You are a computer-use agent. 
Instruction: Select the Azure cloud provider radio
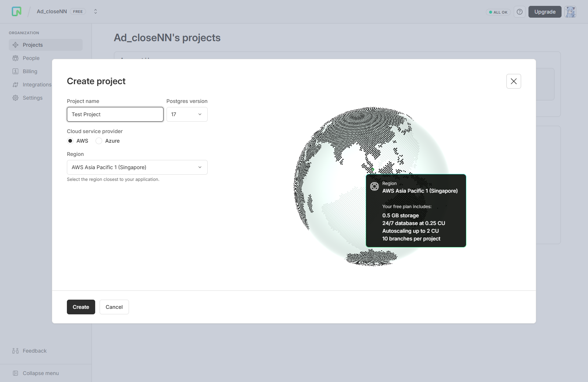[99, 141]
